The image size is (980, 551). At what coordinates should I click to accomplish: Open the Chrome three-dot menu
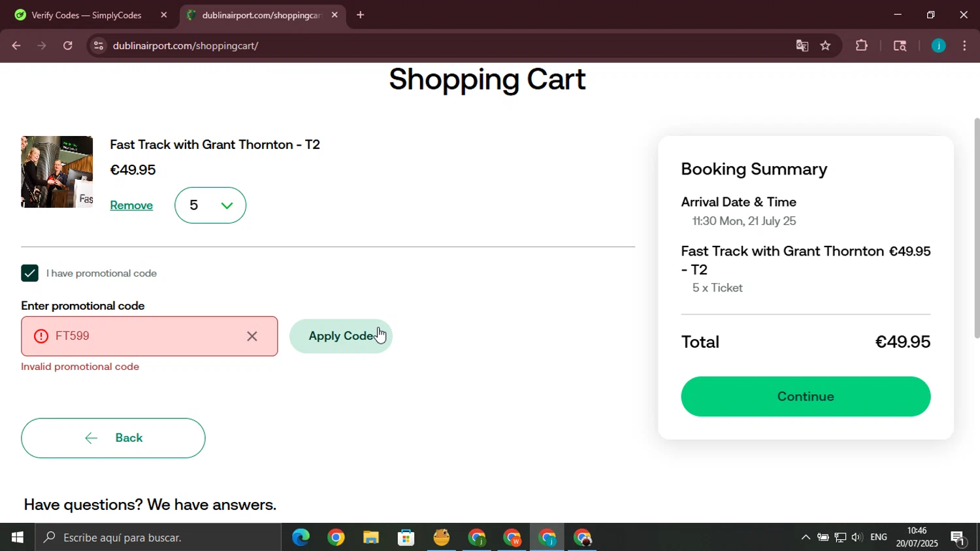[x=965, y=46]
